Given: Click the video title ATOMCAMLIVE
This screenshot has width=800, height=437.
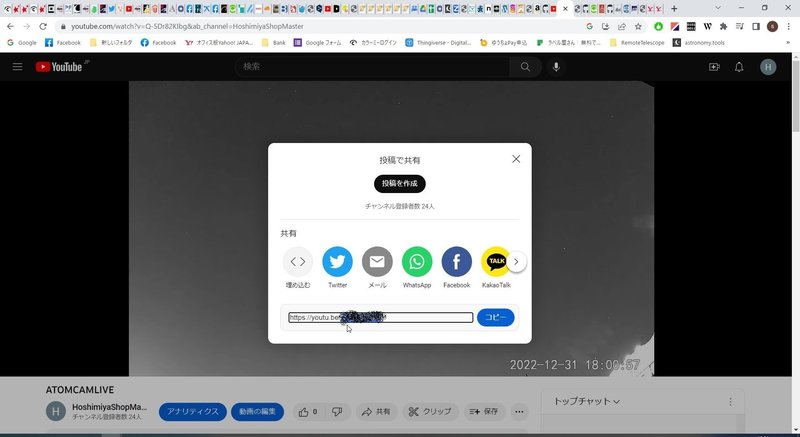Looking at the screenshot, I should (80, 390).
